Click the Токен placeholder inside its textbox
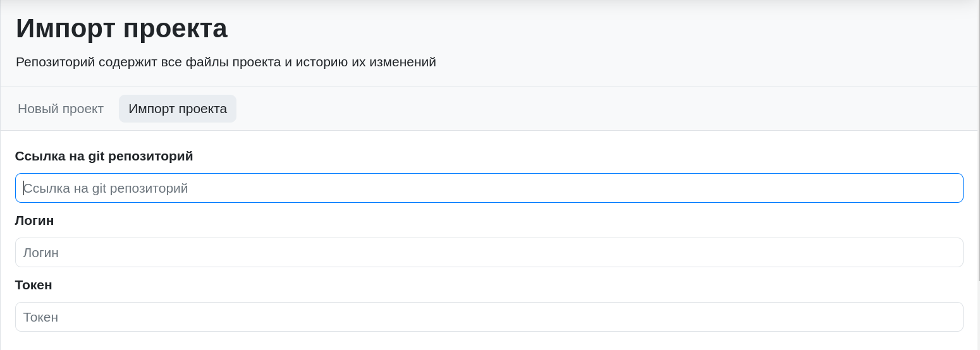 click(x=40, y=317)
